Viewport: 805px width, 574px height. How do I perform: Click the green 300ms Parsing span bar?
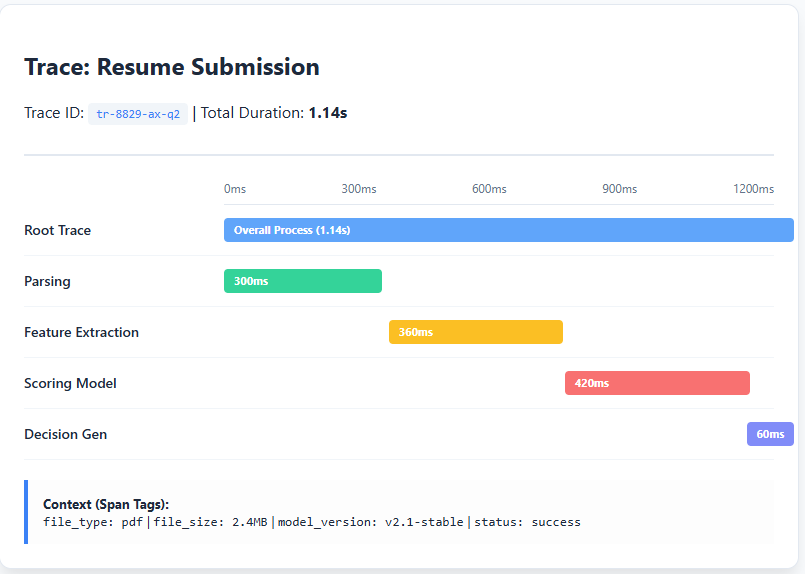point(302,281)
